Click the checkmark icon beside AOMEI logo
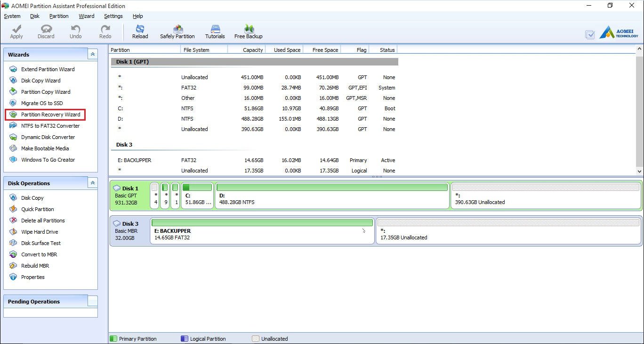Screen dimensions: 644x344 tap(590, 34)
